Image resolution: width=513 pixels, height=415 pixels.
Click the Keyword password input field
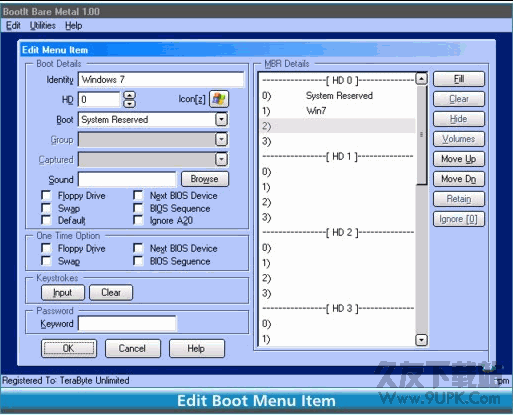pyautogui.click(x=127, y=323)
